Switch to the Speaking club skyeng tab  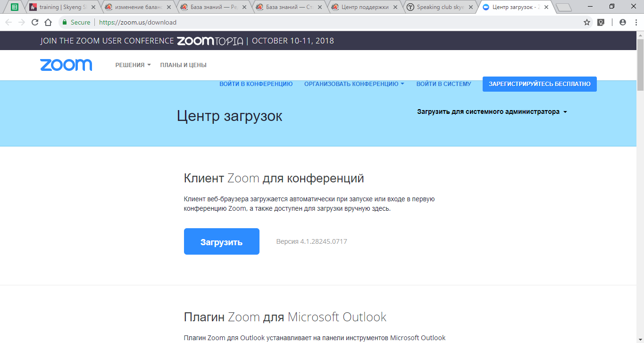440,7
